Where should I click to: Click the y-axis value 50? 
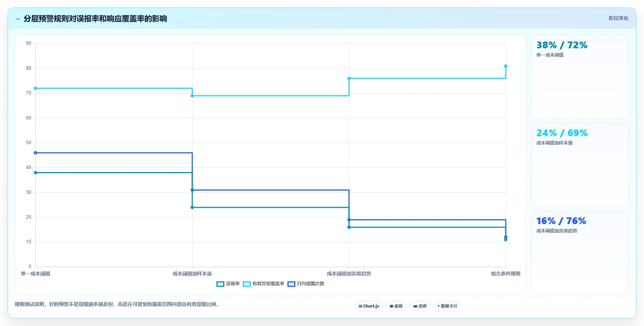tap(29, 143)
